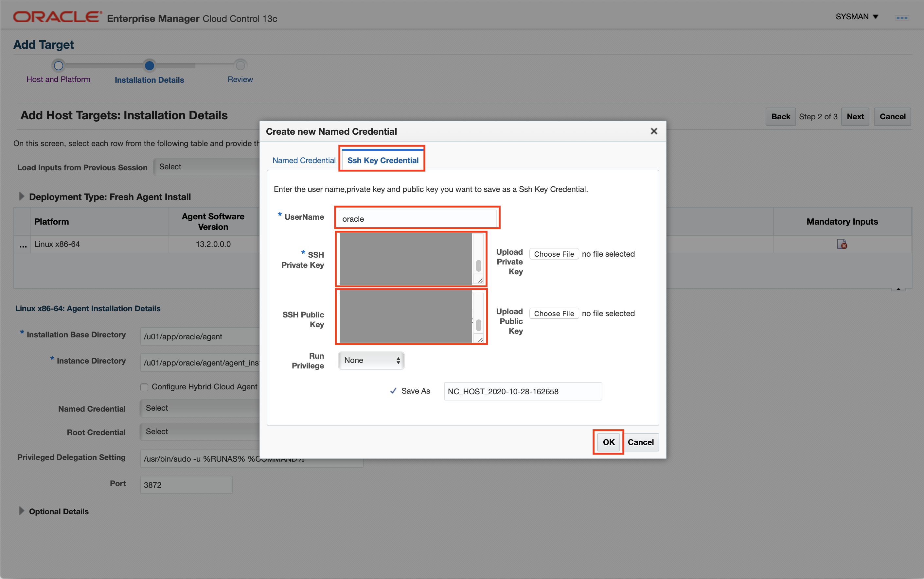The width and height of the screenshot is (924, 579).
Task: Click the Installation Details step circle
Action: [149, 65]
